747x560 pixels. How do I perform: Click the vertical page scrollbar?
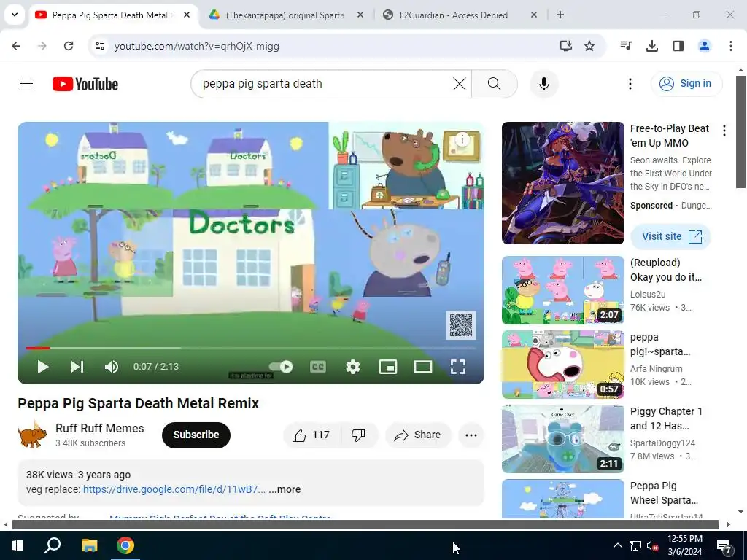pyautogui.click(x=740, y=131)
